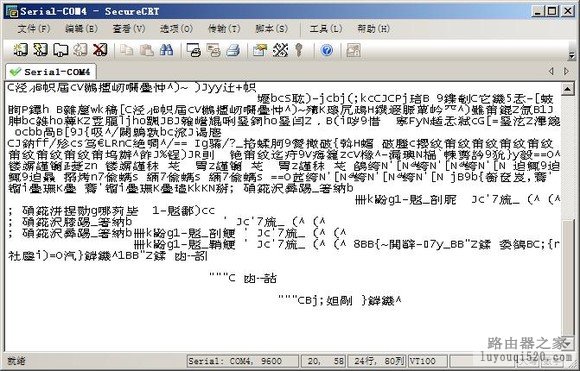Click the key icon in the toolbar

[x=299, y=50]
